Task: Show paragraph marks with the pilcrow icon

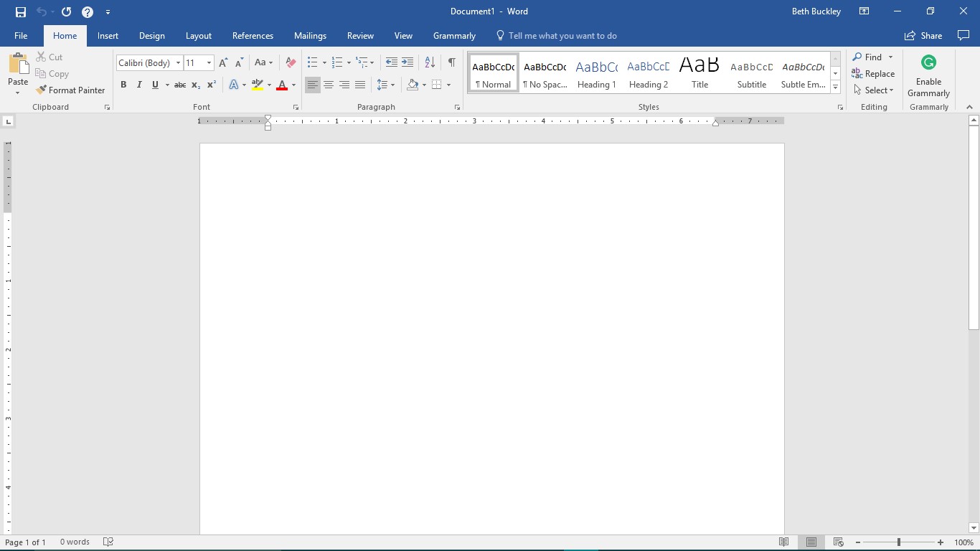Action: tap(451, 63)
